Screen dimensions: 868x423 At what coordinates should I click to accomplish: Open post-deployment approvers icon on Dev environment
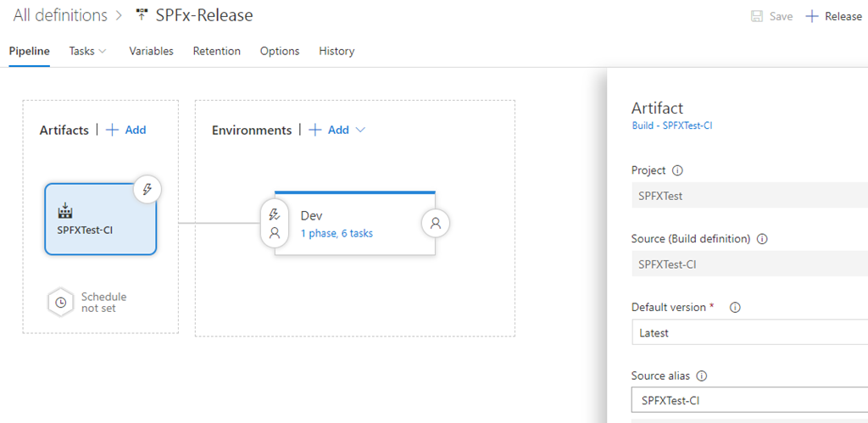436,224
